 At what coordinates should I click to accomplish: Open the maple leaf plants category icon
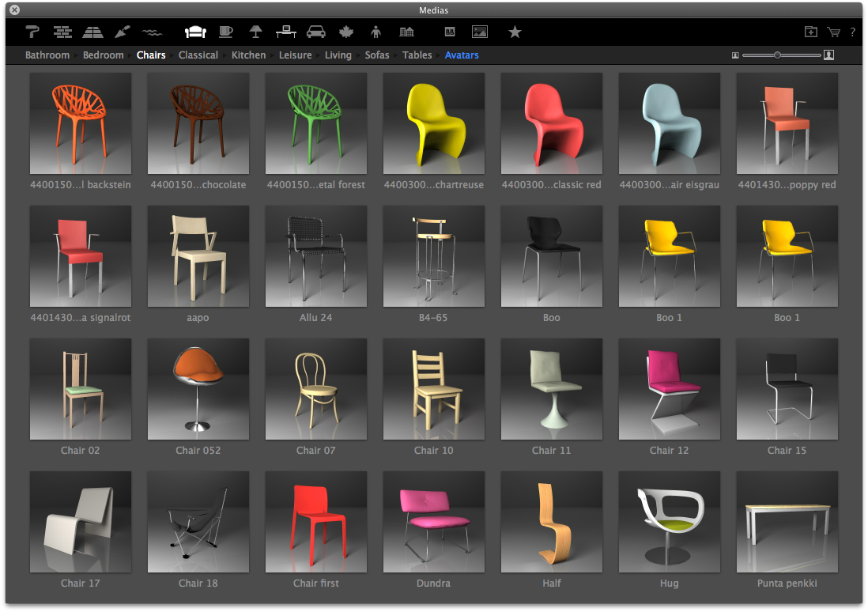[346, 32]
